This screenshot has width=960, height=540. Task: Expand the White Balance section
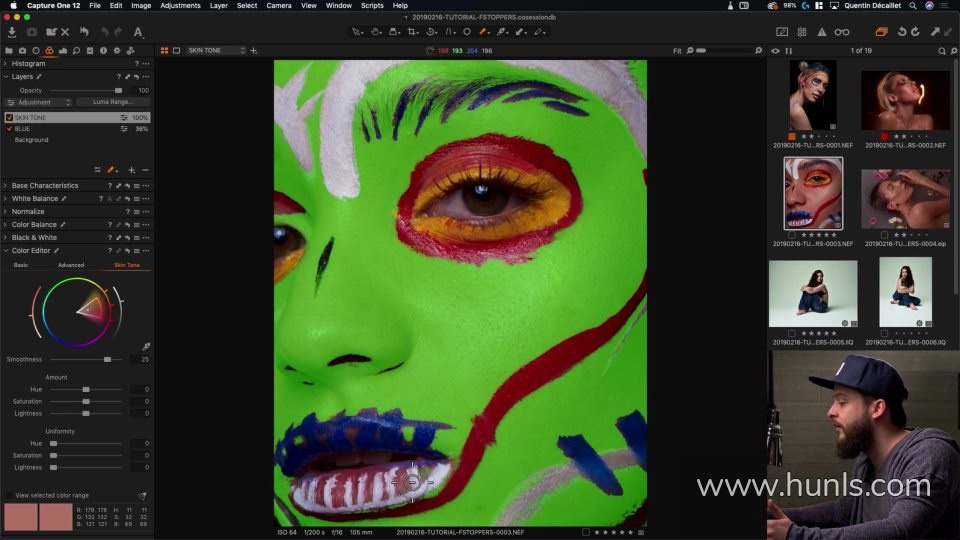[x=5, y=199]
